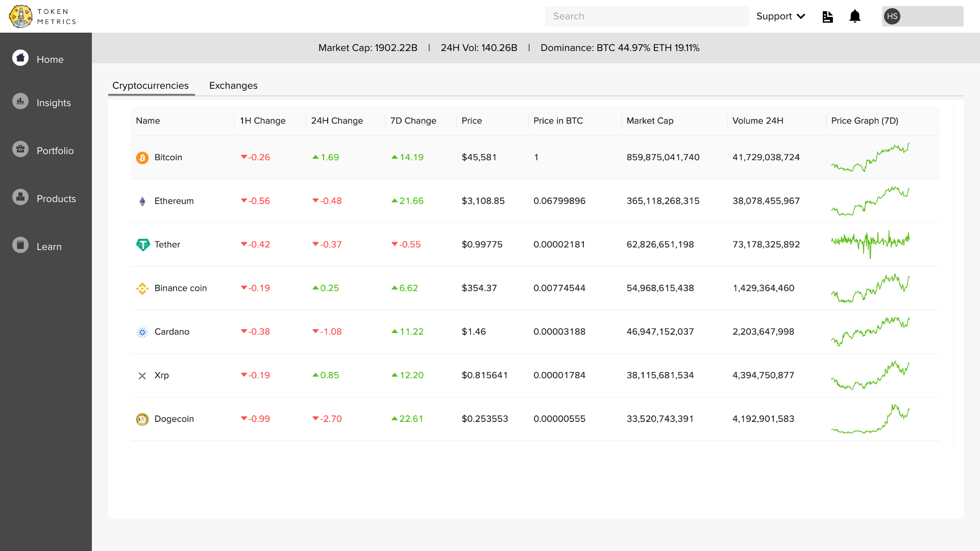
Task: Sort by the 24H Change column header
Action: (337, 121)
